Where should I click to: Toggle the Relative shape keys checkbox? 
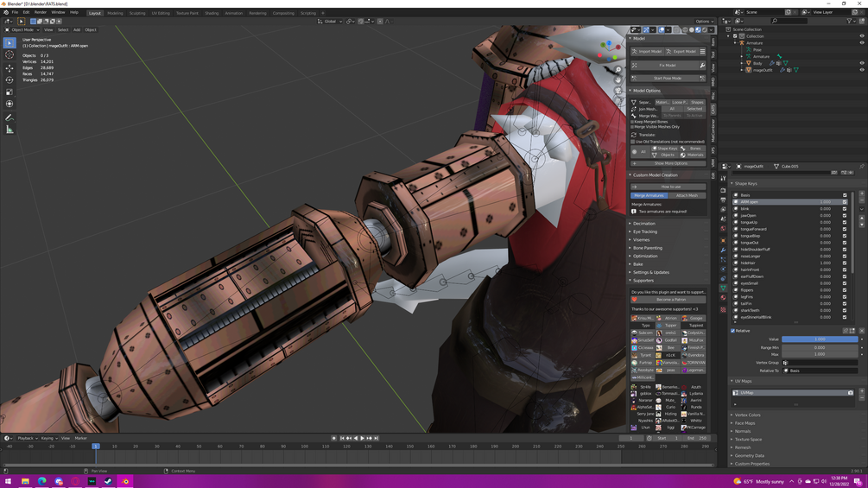(733, 331)
